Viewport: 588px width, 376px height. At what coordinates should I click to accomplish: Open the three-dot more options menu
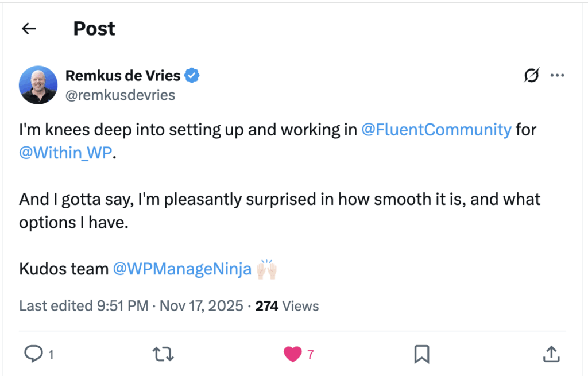(x=558, y=75)
